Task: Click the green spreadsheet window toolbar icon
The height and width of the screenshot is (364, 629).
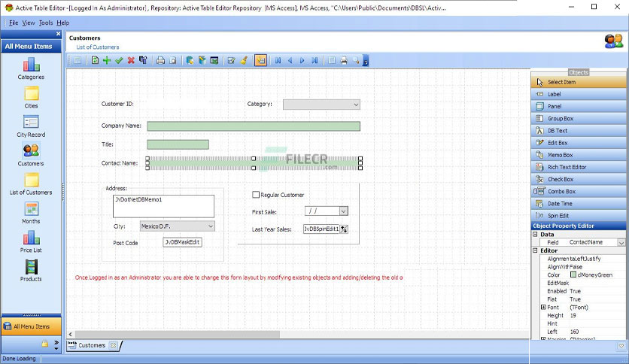Action: coord(214,60)
